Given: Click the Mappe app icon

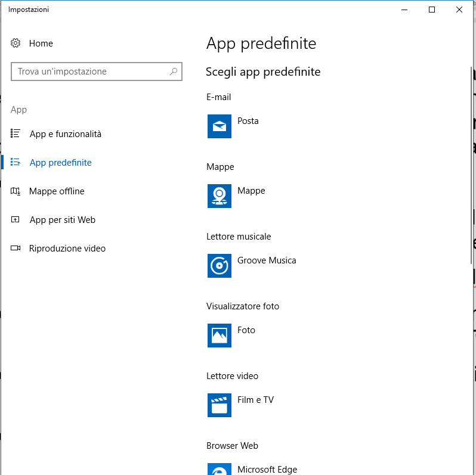Looking at the screenshot, I should coord(219,196).
